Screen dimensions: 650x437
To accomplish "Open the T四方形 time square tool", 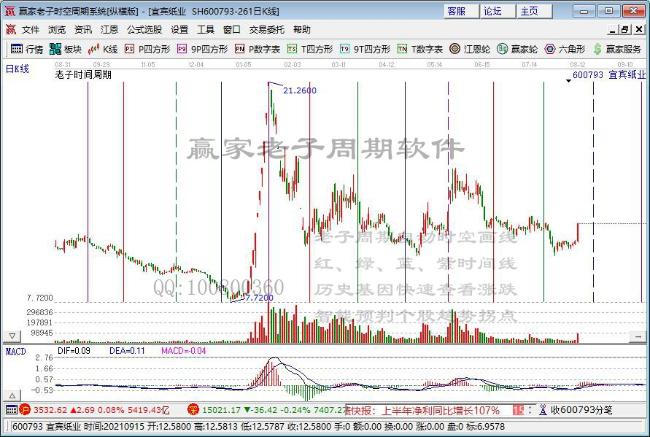I will tap(309, 49).
